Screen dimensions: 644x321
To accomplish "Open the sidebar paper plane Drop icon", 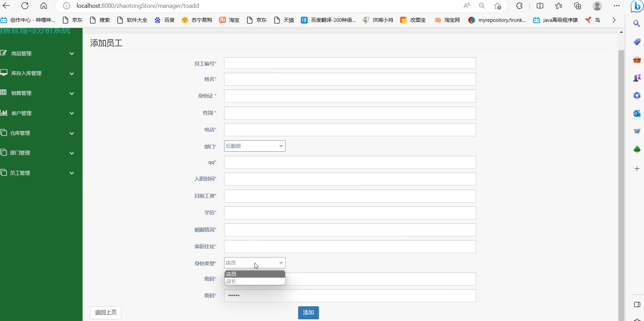I will point(637,131).
